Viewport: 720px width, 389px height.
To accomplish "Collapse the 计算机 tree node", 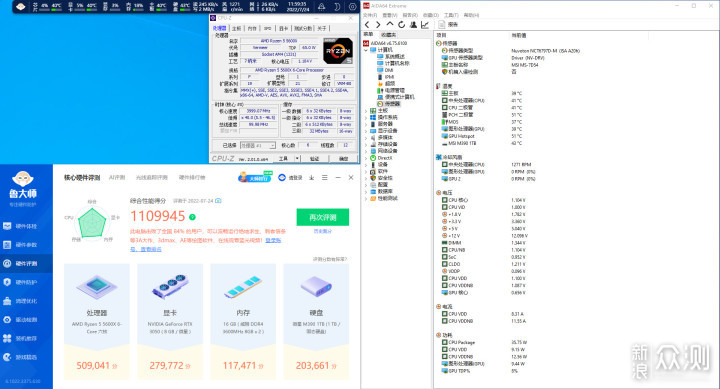I will 366,50.
